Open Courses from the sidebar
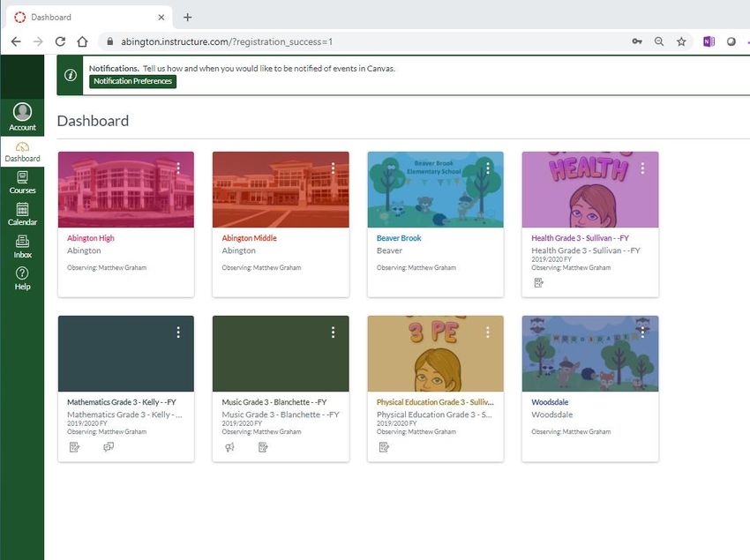The width and height of the screenshot is (750, 560). pyautogui.click(x=22, y=183)
